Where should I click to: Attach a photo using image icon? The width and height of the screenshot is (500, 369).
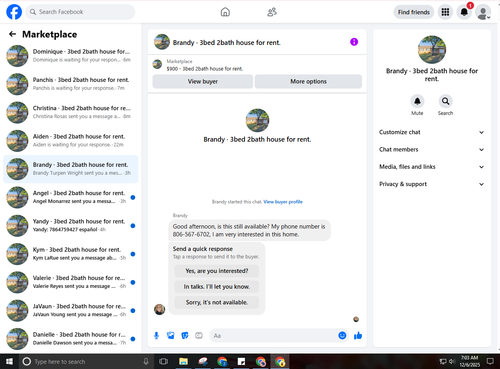171,335
